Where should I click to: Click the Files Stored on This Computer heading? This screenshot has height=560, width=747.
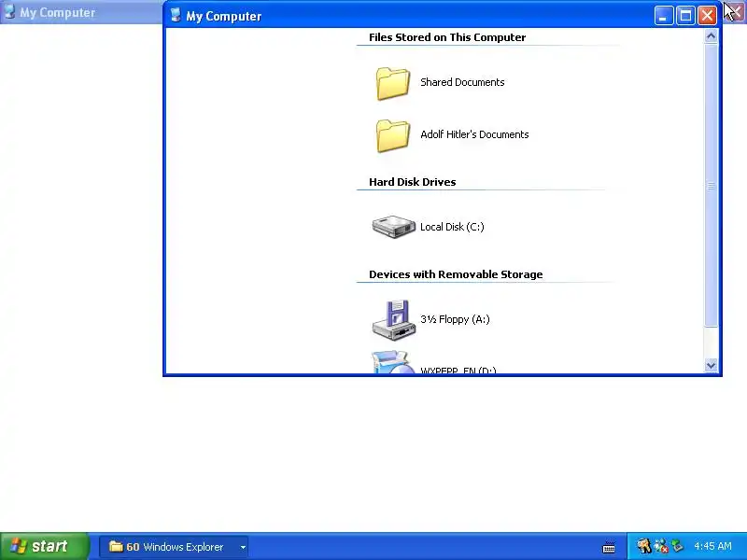click(x=447, y=37)
